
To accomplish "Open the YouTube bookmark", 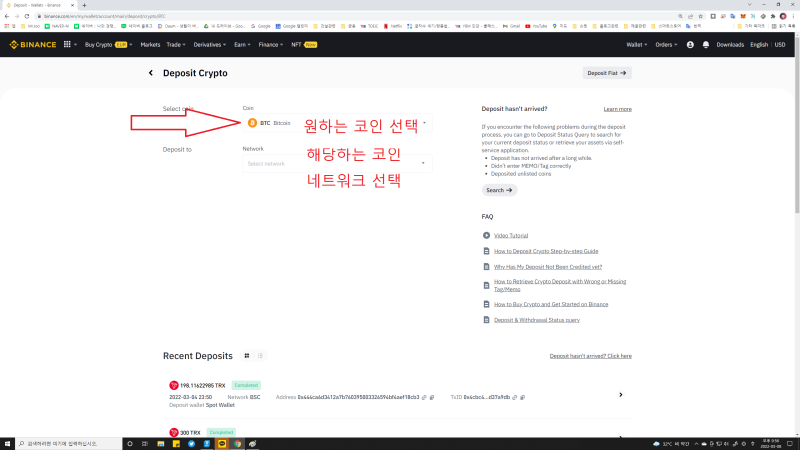I will click(536, 26).
